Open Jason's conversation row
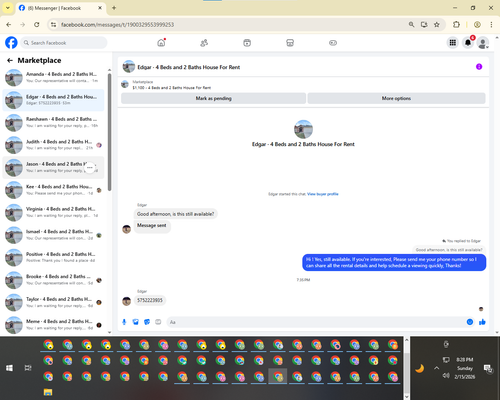500x400 pixels. point(53,167)
